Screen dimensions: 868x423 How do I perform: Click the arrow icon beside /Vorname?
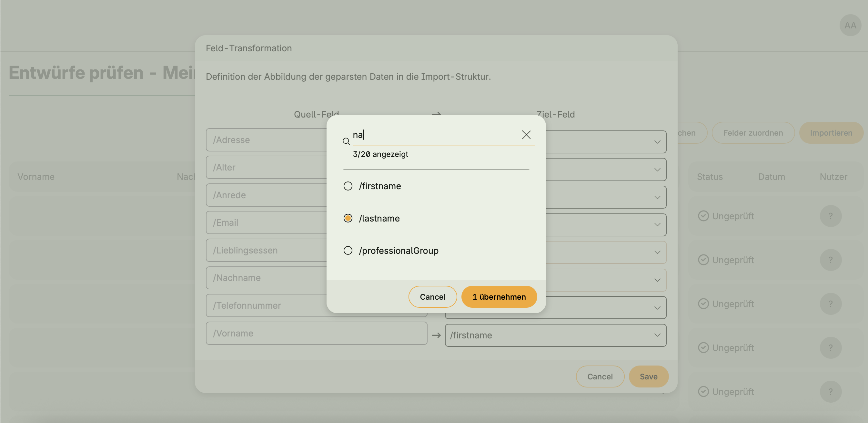tap(436, 335)
